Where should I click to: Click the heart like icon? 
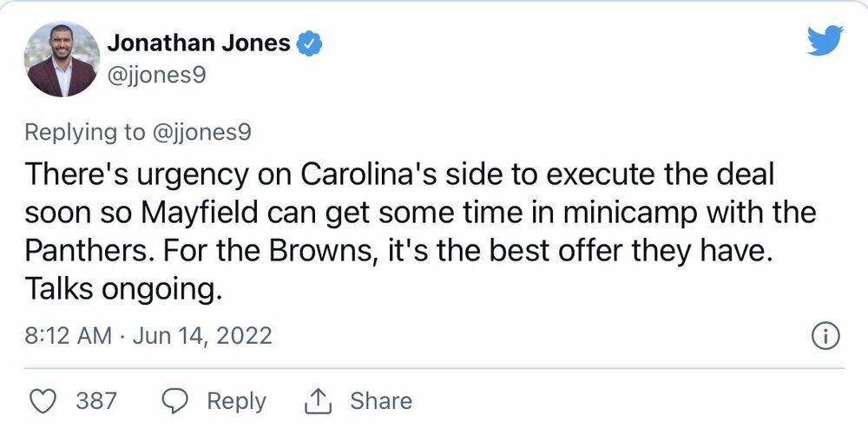coord(43,401)
